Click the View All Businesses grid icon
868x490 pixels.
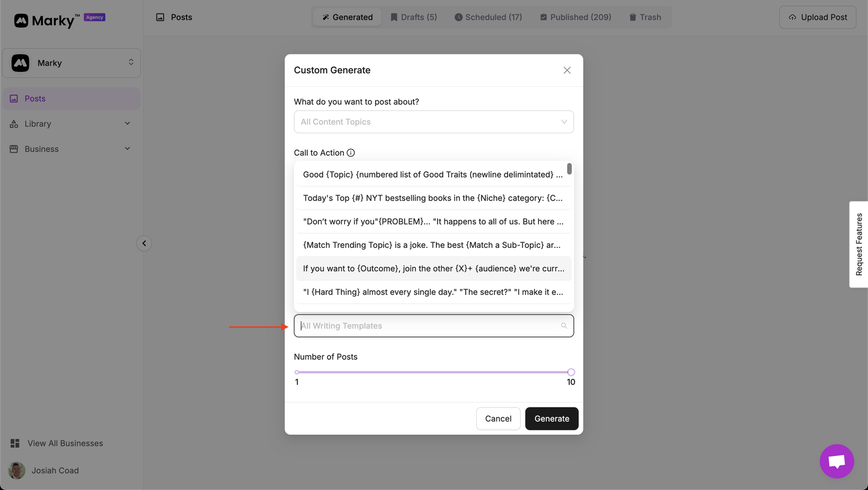[15, 444]
